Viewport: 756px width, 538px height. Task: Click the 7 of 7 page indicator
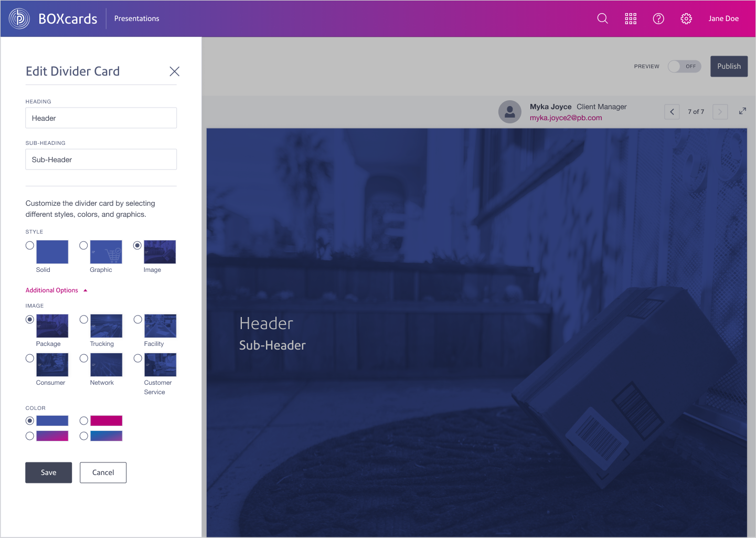point(696,112)
